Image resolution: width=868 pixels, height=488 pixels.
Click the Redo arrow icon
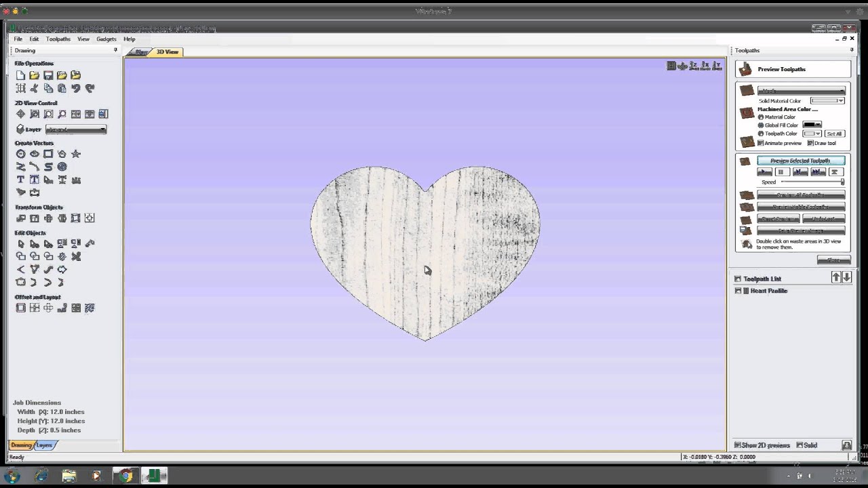click(90, 88)
